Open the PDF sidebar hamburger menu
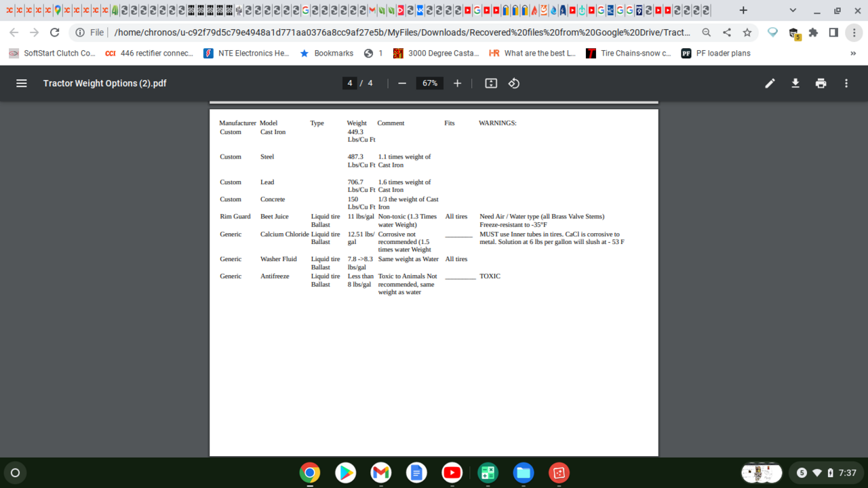Viewport: 868px width, 488px height. click(21, 83)
